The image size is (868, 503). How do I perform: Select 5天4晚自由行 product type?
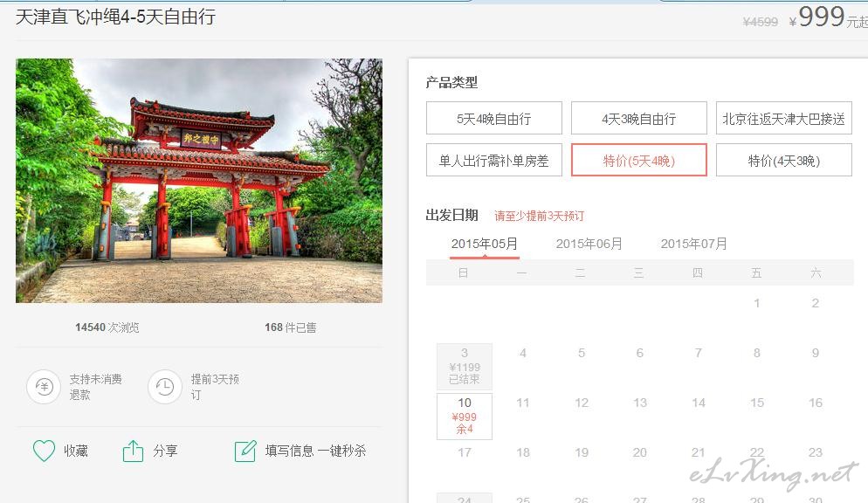(x=493, y=118)
